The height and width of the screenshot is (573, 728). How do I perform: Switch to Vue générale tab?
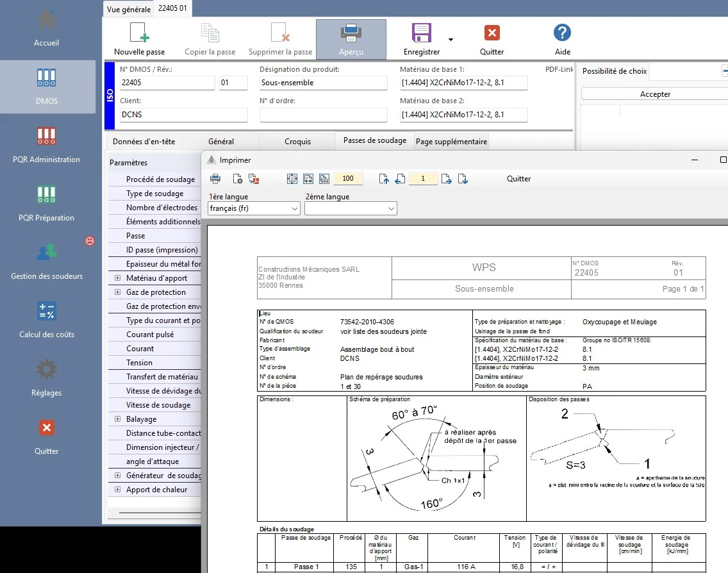pyautogui.click(x=129, y=9)
